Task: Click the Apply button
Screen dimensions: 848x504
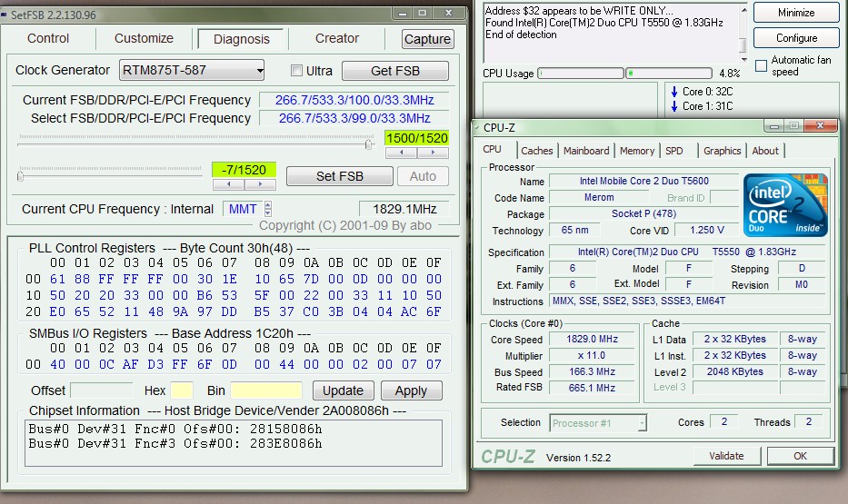Action: tap(411, 390)
